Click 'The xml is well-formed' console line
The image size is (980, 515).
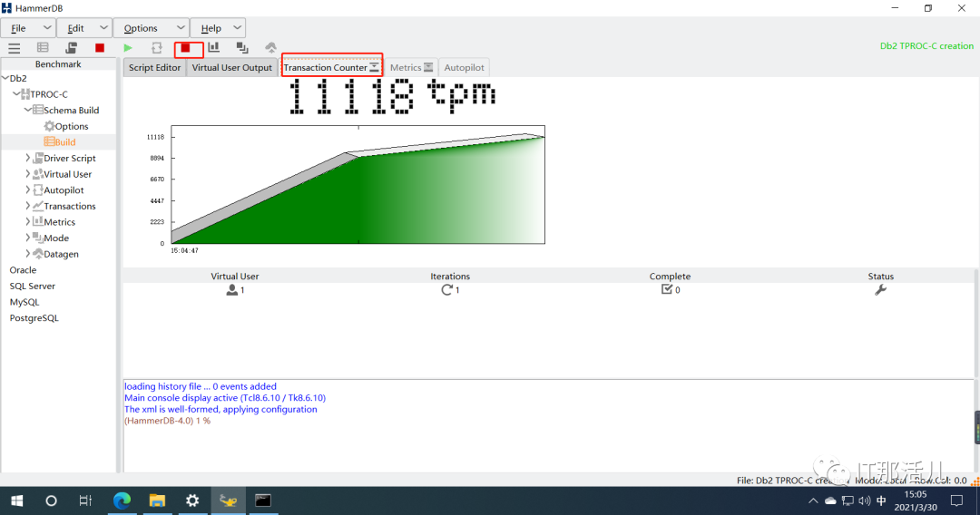coord(220,410)
